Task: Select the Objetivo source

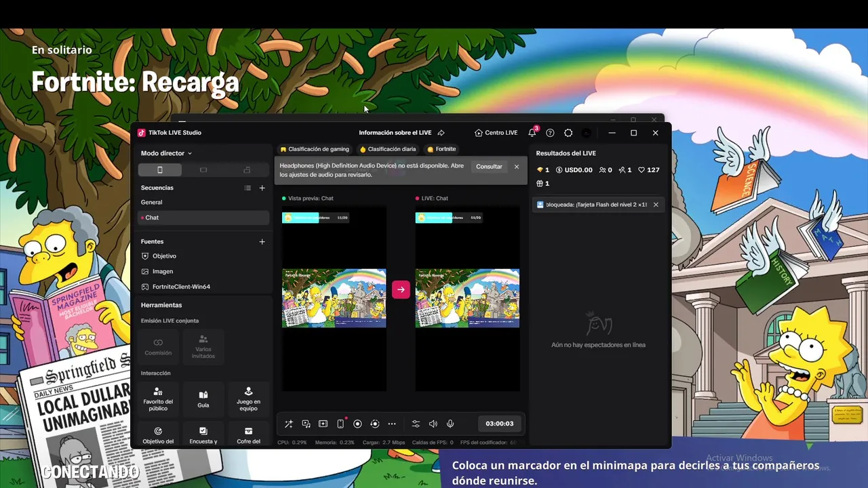Action: point(203,256)
